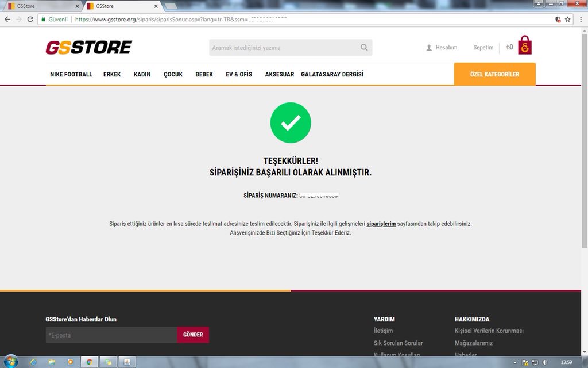Click the browser forward arrow
Image resolution: width=588 pixels, height=368 pixels.
pos(19,19)
